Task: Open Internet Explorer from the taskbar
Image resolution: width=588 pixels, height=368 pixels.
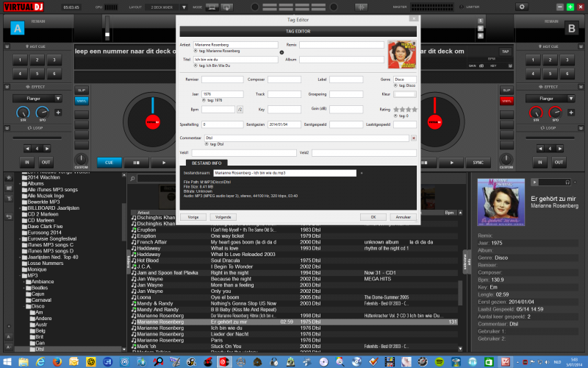Action: [40, 361]
